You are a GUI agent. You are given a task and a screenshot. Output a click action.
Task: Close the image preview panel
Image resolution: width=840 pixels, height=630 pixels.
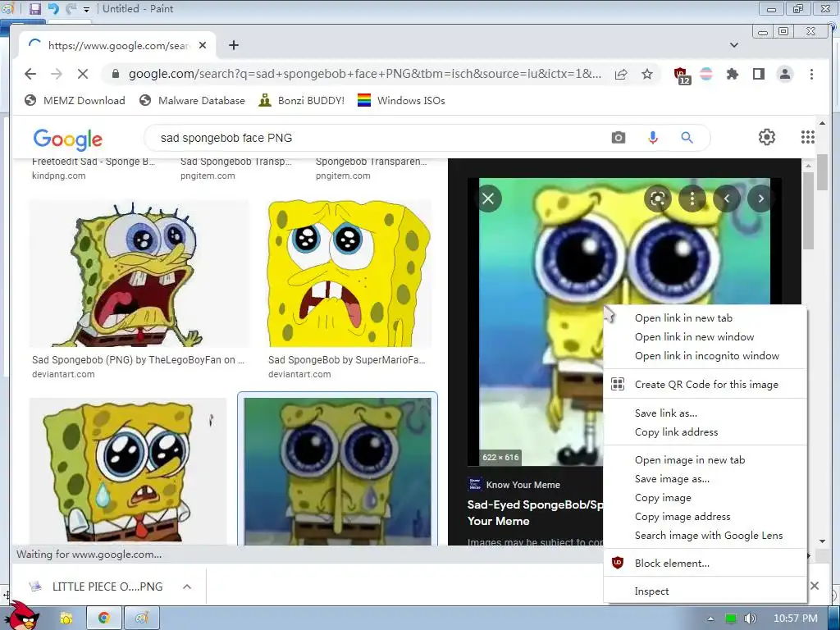point(488,199)
